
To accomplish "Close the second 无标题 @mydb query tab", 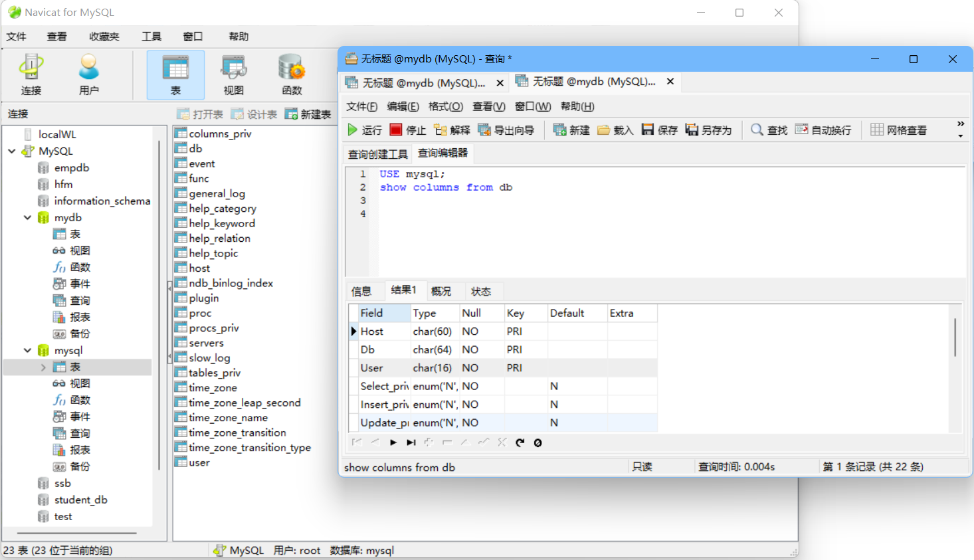I will 670,81.
